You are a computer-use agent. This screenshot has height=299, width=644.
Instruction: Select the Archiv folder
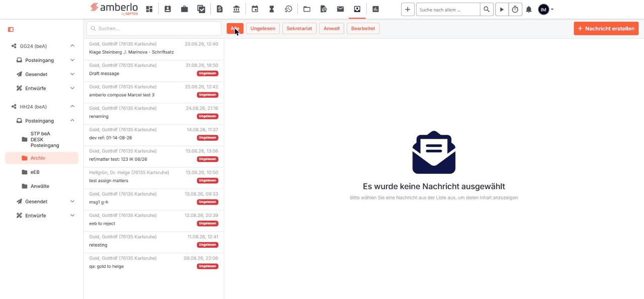[x=42, y=158]
